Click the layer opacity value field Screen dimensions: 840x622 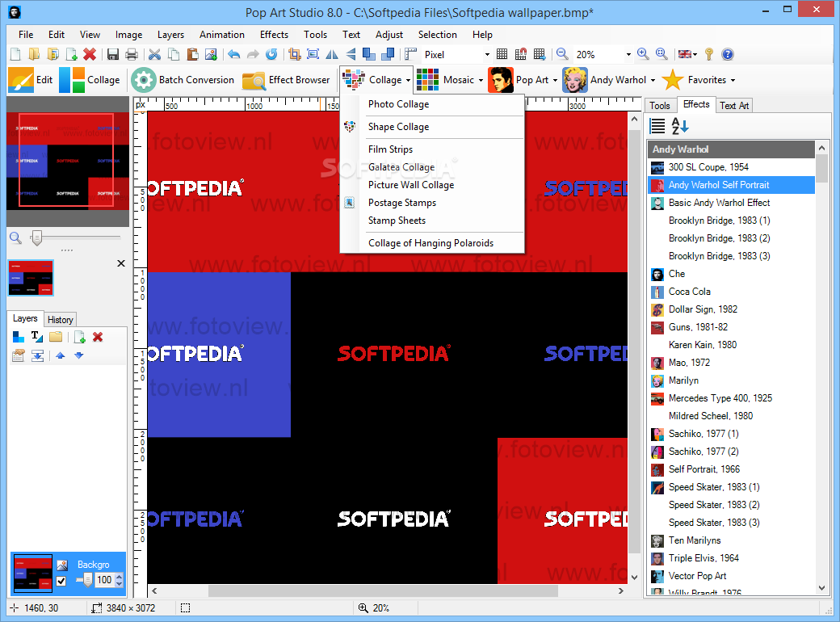click(x=104, y=580)
